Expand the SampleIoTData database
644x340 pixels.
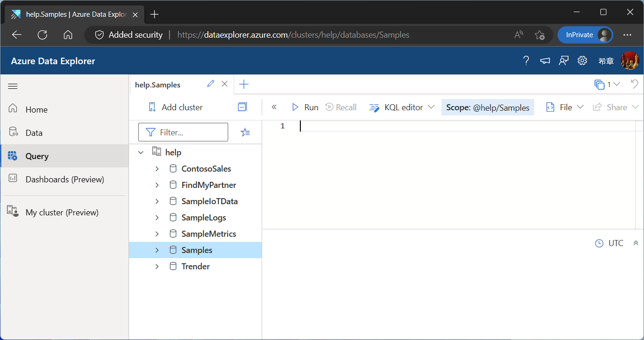pos(157,201)
